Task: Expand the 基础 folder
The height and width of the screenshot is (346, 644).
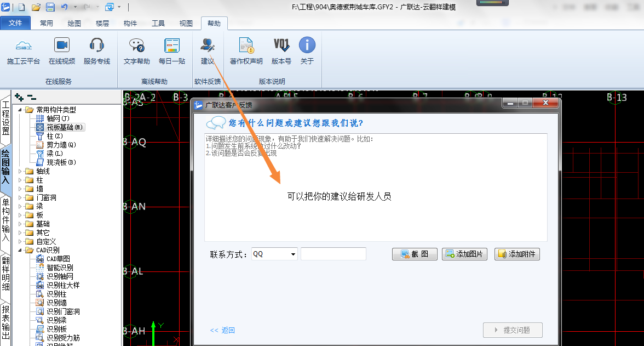Action: pyautogui.click(x=20, y=224)
